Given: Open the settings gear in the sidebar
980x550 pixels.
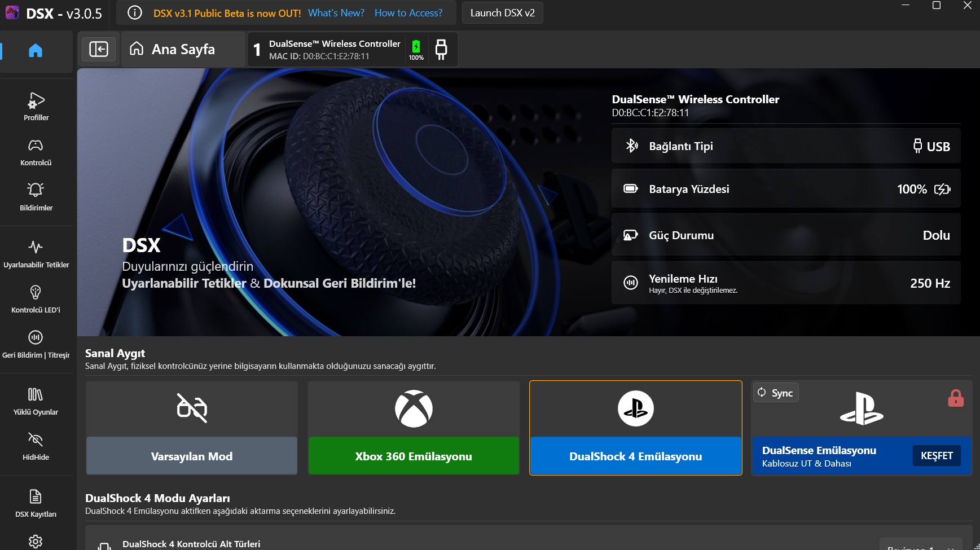Looking at the screenshot, I should [x=36, y=542].
